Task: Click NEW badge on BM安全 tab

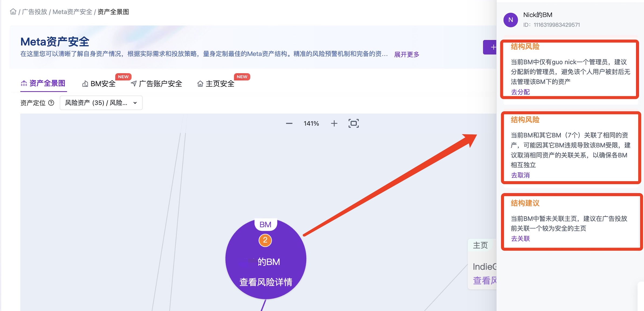Action: coord(123,77)
